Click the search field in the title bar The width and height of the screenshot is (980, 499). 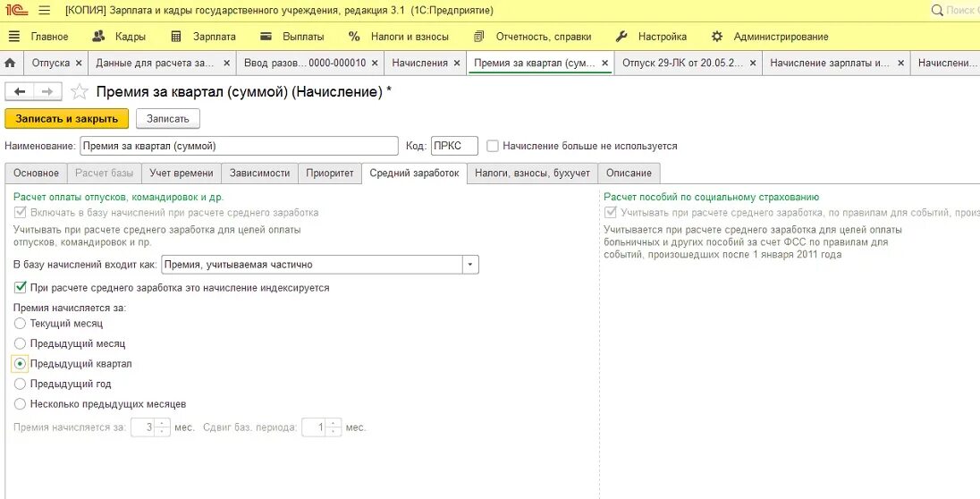tap(961, 11)
